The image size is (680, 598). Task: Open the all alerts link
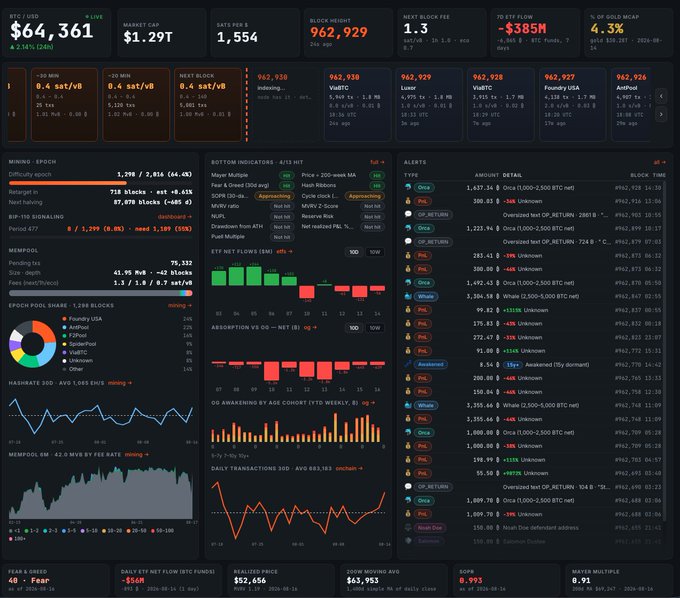(x=659, y=162)
